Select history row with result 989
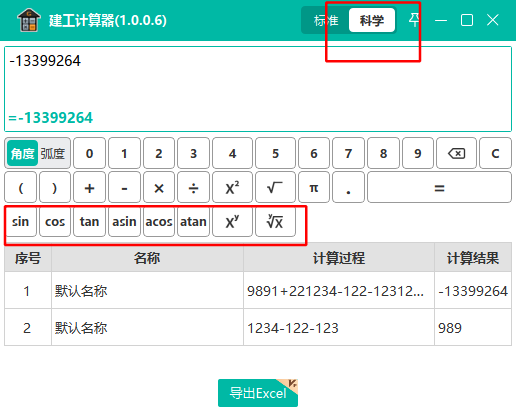Screen dimensions: 516x416 [258, 327]
